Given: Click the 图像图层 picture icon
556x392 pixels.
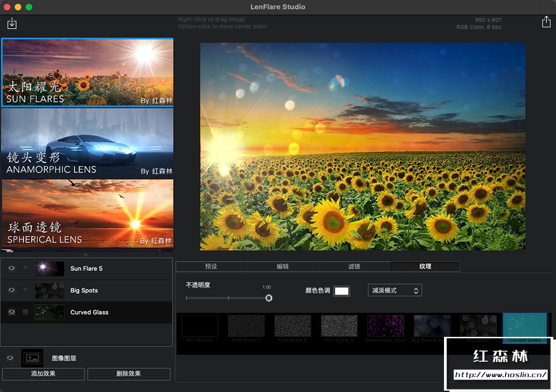Looking at the screenshot, I should coord(32,358).
